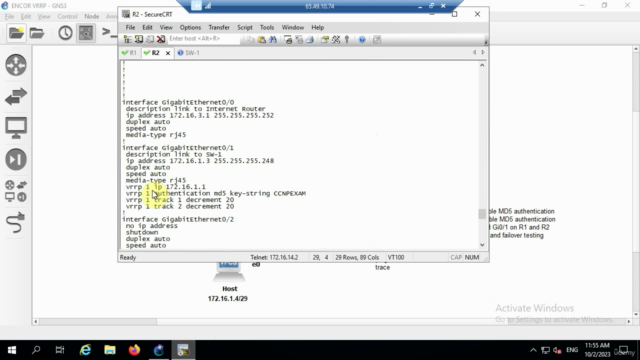Open GNS3 Node menu
This screenshot has height=360, width=640.
pyautogui.click(x=91, y=16)
